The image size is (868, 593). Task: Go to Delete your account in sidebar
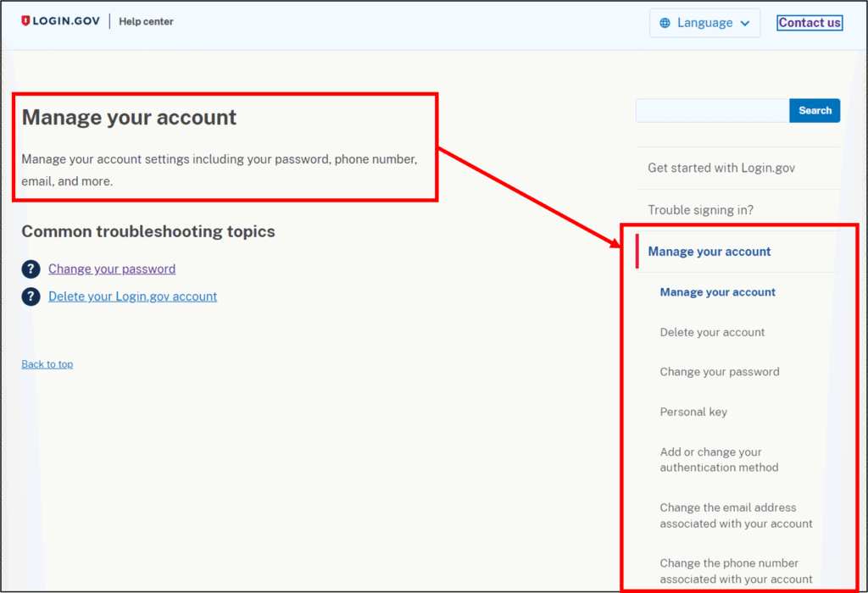tap(712, 332)
